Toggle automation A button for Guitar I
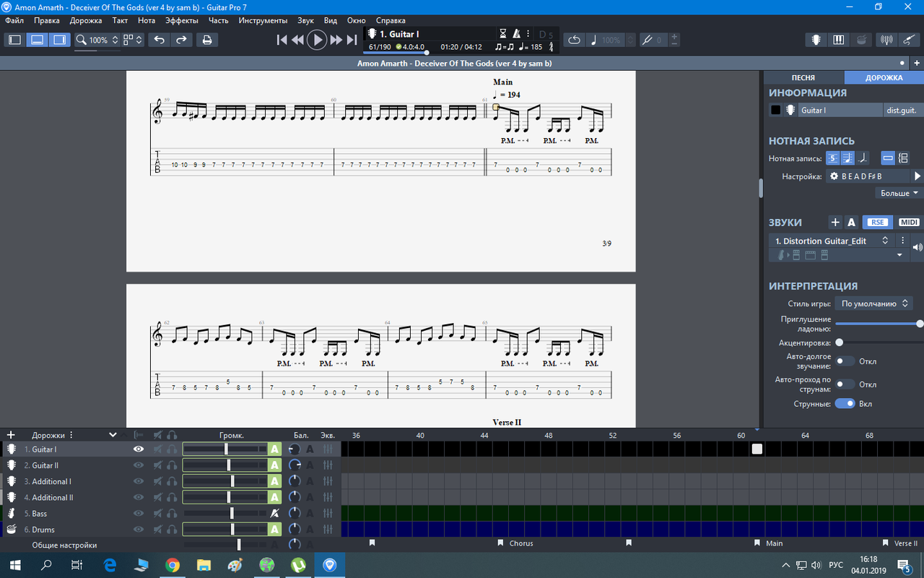 click(x=274, y=449)
